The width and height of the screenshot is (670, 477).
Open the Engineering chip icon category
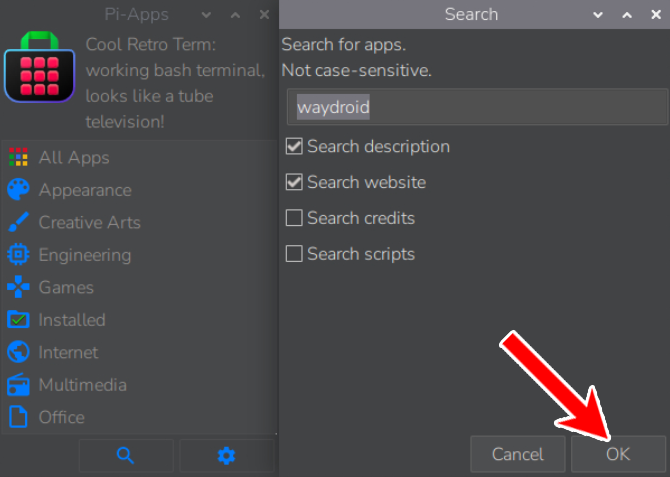[x=18, y=255]
